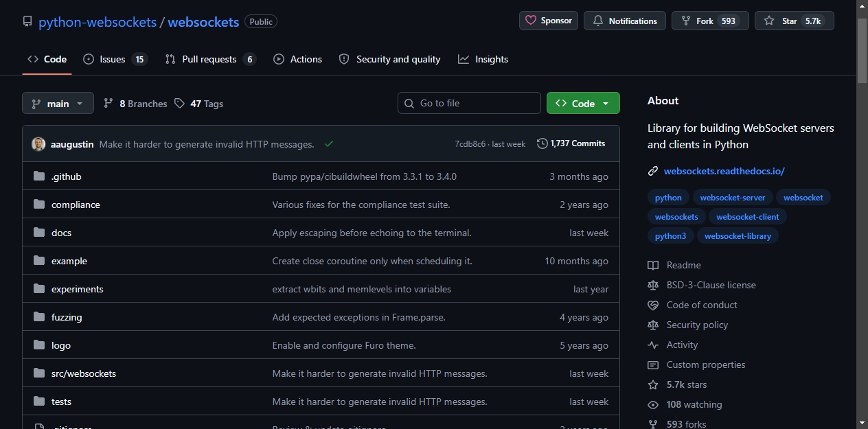Screen dimensions: 868x429
Task: Click the Activity pulse icon
Action: pyautogui.click(x=653, y=345)
